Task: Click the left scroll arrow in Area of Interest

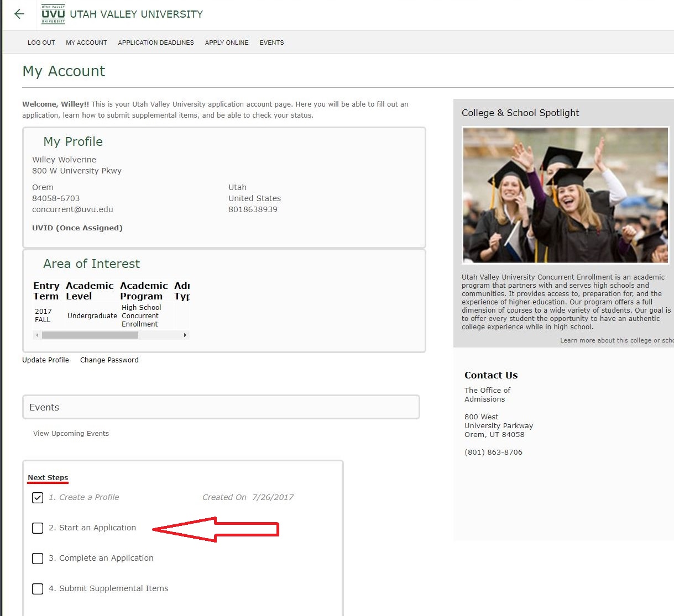Action: [x=37, y=335]
